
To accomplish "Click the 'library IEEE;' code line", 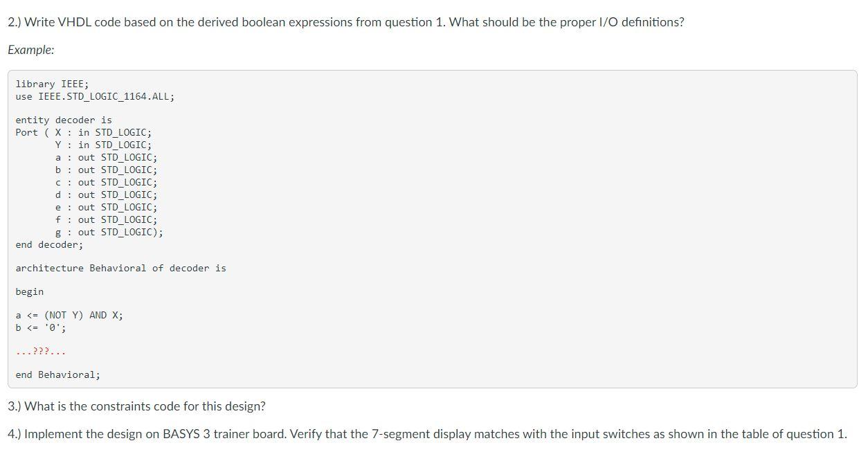I will 52,84.
